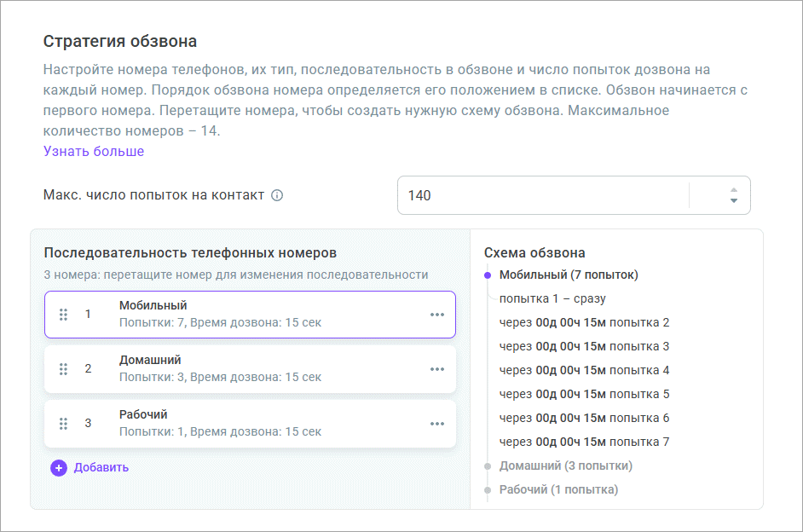Click the info icon near Макс. число попыток
Screen dimensions: 803x532
click(x=277, y=195)
